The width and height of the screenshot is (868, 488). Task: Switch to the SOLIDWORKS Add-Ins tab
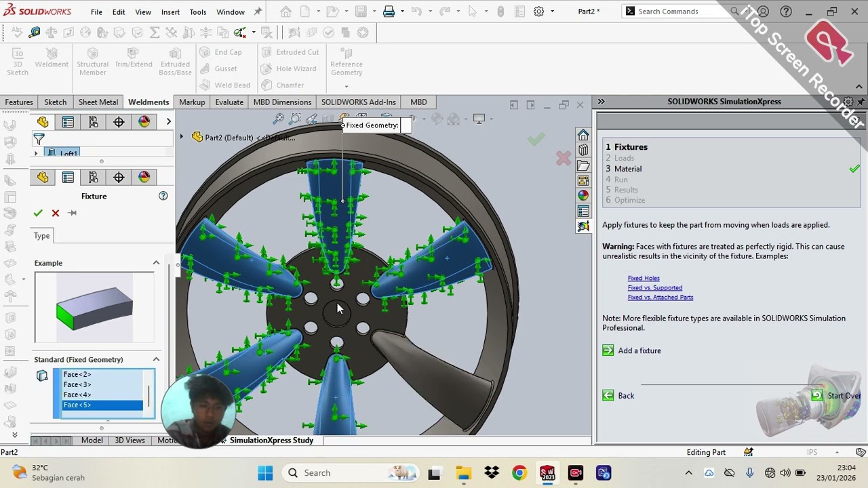click(x=359, y=102)
